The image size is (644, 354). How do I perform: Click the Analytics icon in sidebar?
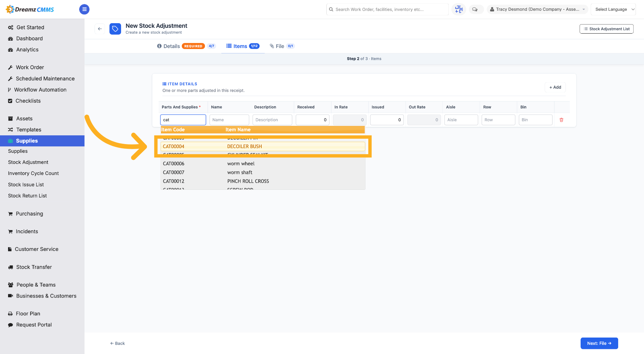10,50
